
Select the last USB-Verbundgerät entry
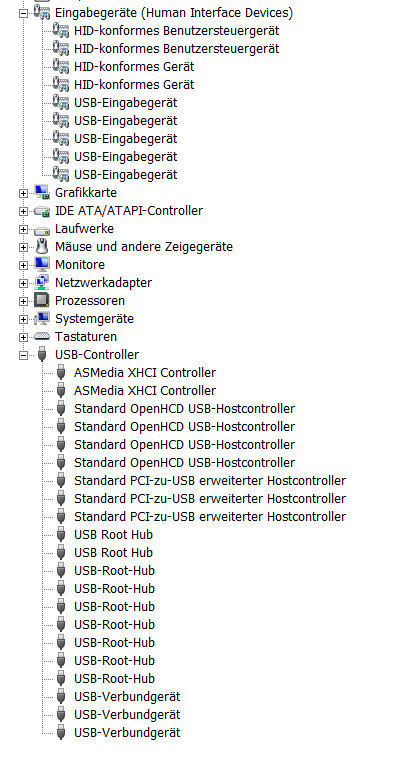127,733
